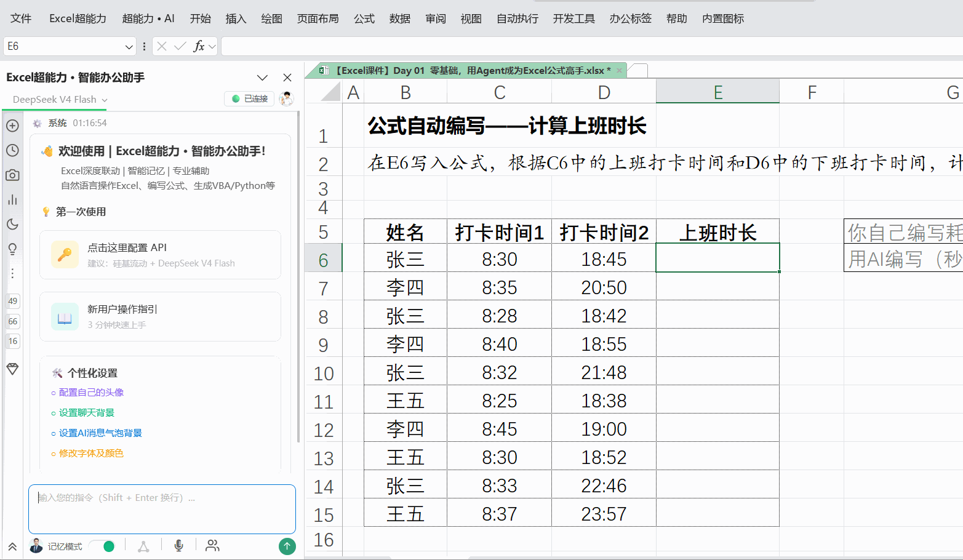Click the 点击这里配置 API card
Image resolution: width=963 pixels, height=560 pixels.
pos(160,255)
